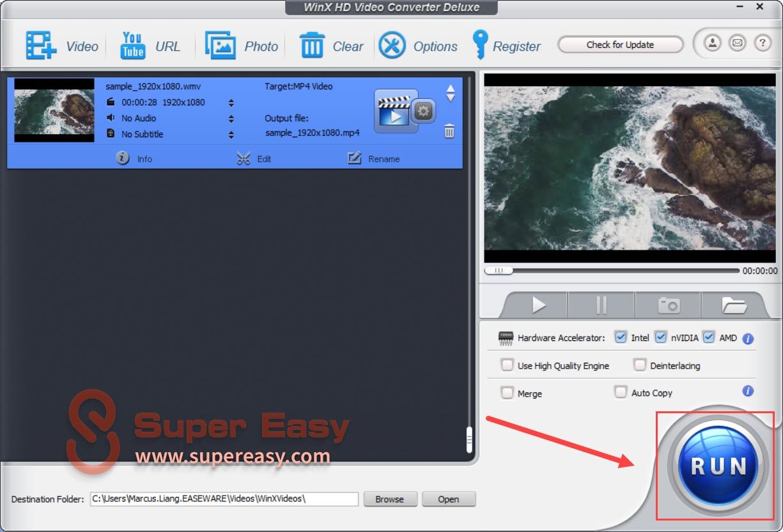Open the destination folder
Viewport: 783px width, 532px height.
coord(448,499)
